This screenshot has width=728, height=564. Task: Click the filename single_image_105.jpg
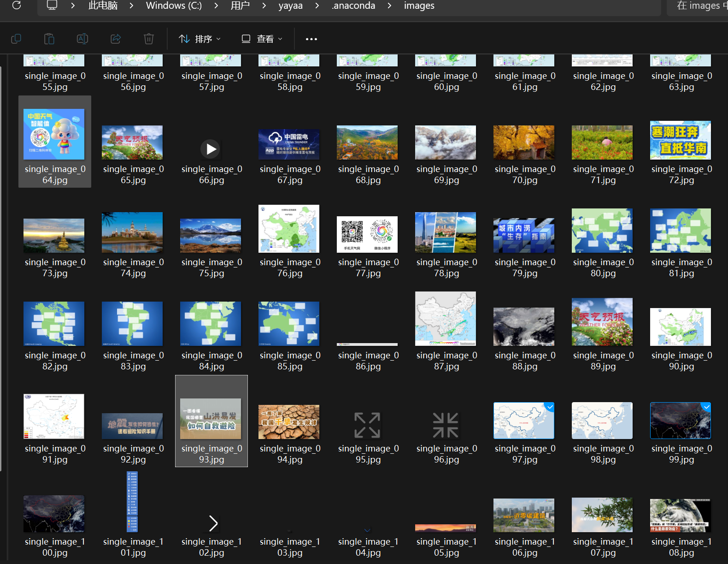tap(446, 547)
